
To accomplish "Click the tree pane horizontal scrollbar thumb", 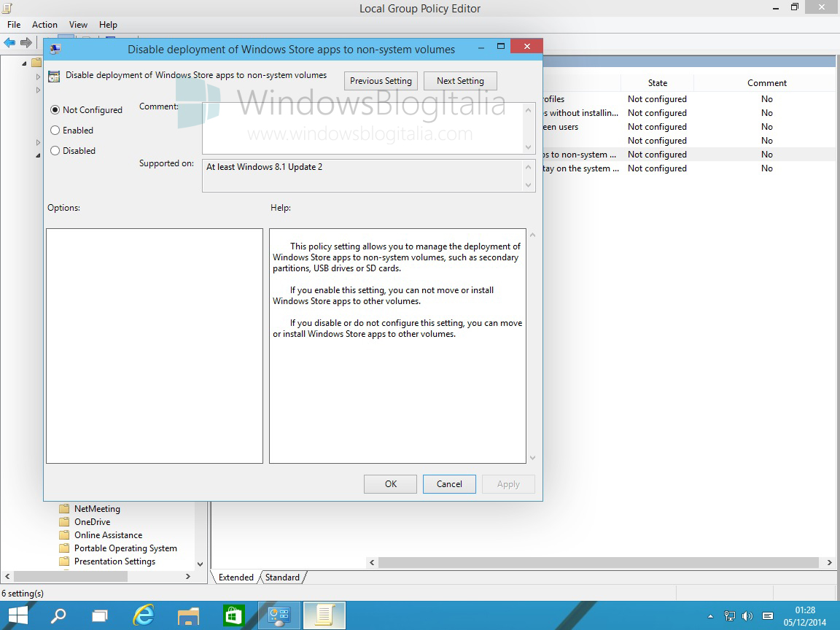I will pos(70,577).
